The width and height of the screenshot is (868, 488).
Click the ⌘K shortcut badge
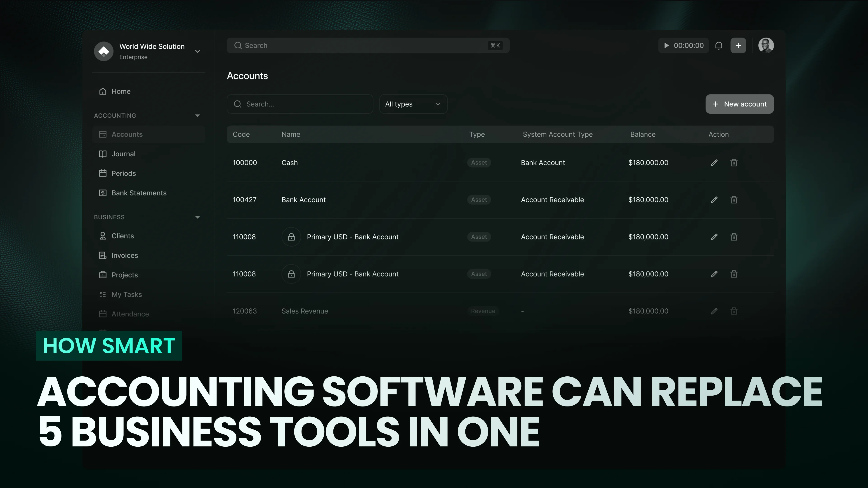point(495,45)
